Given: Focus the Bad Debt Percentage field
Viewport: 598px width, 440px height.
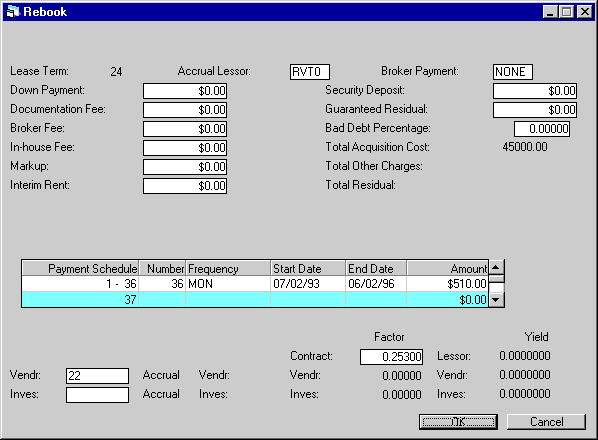Looking at the screenshot, I should click(542, 129).
